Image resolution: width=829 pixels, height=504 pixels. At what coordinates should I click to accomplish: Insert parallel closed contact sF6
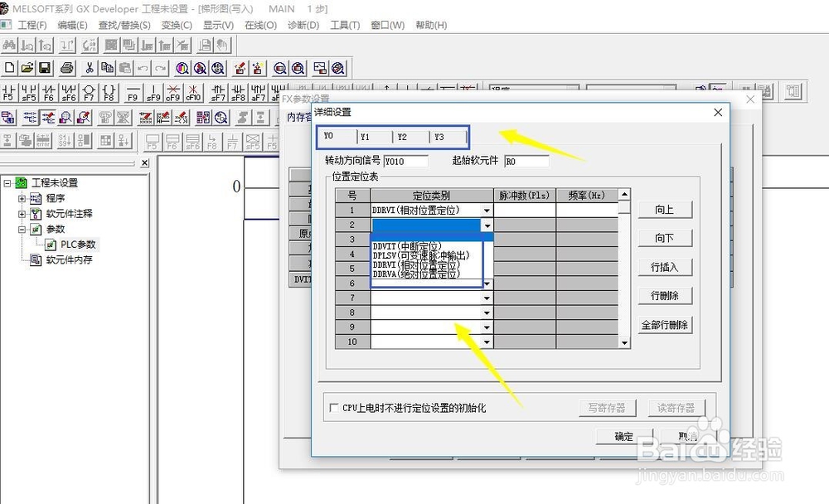69,93
